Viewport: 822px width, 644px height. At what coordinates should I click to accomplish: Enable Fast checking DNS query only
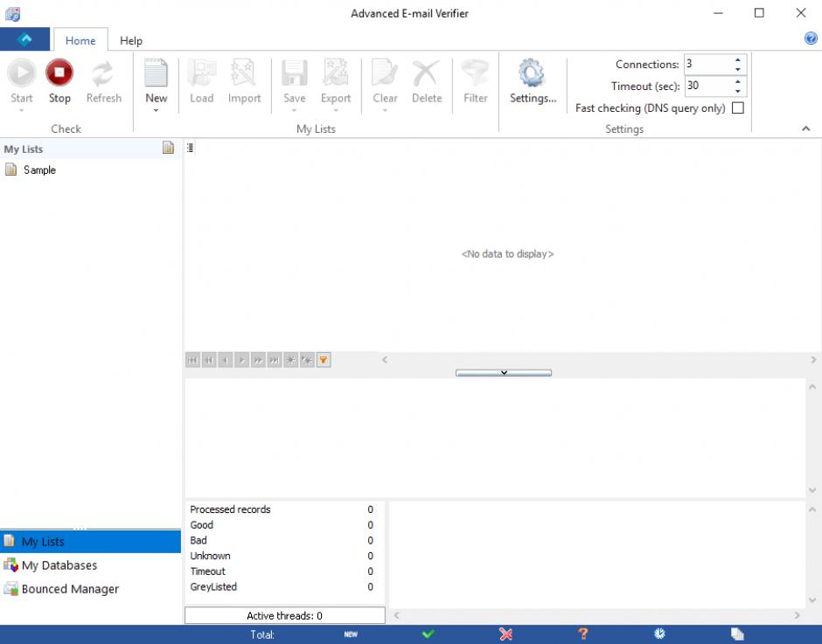point(737,108)
